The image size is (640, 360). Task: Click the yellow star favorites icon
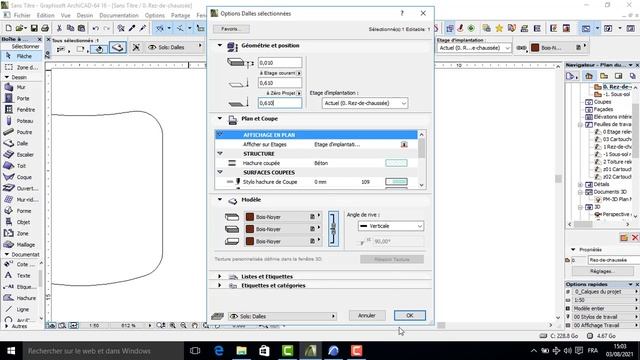pyautogui.click(x=499, y=28)
